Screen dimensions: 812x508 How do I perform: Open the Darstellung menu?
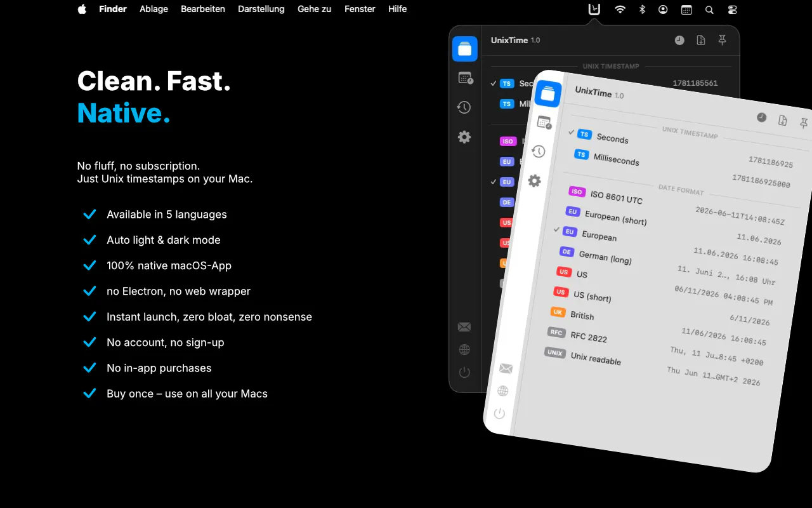click(261, 9)
